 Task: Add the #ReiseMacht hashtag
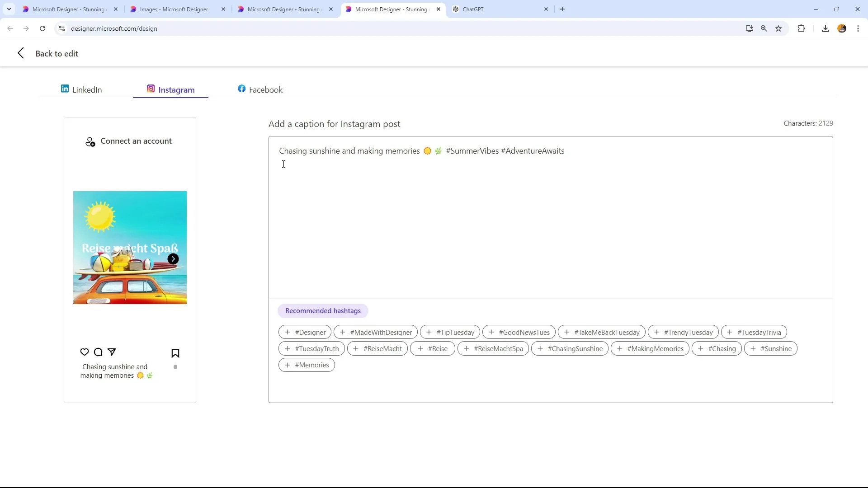(377, 348)
